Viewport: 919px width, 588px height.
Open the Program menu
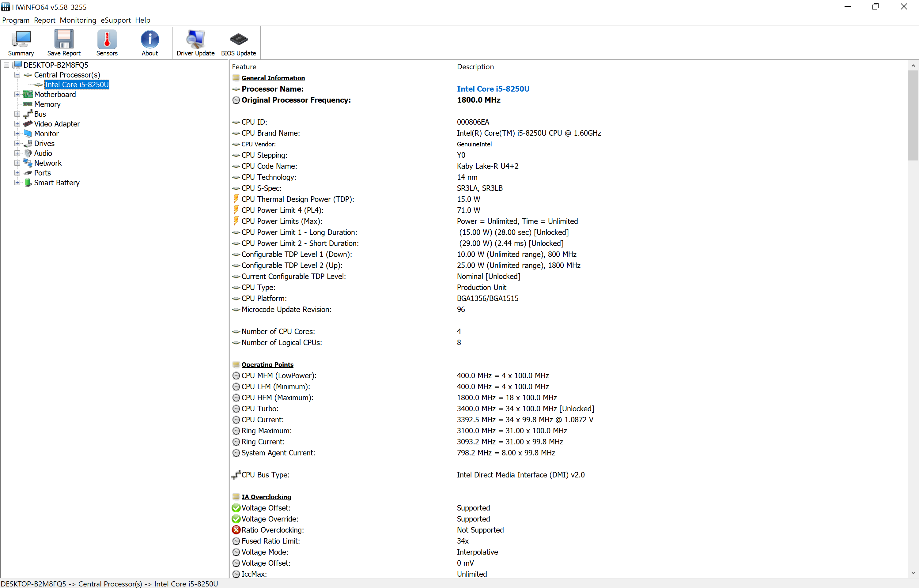[16, 20]
